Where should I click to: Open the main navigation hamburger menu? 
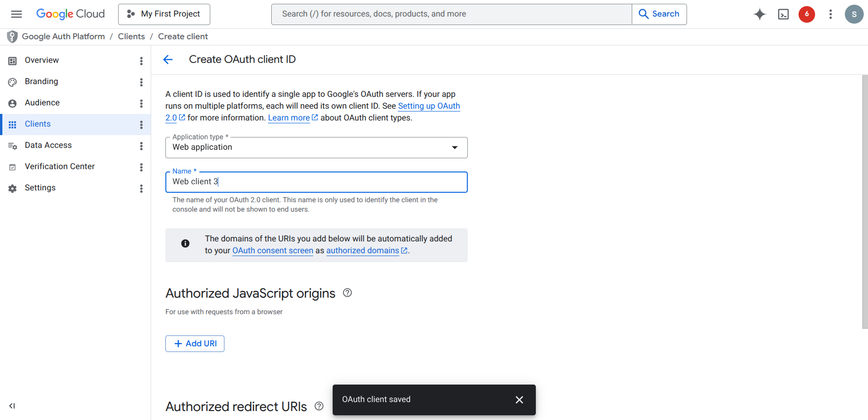pyautogui.click(x=17, y=14)
